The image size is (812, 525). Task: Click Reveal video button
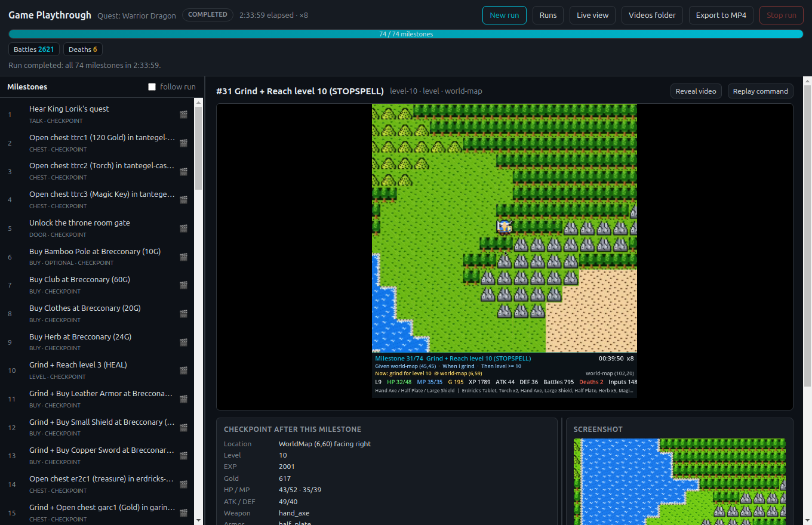tap(696, 91)
